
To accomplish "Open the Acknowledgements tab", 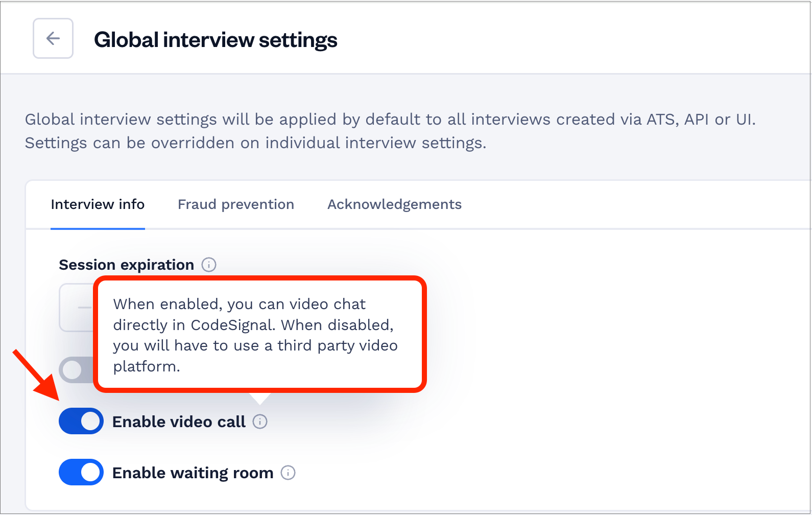I will point(394,204).
